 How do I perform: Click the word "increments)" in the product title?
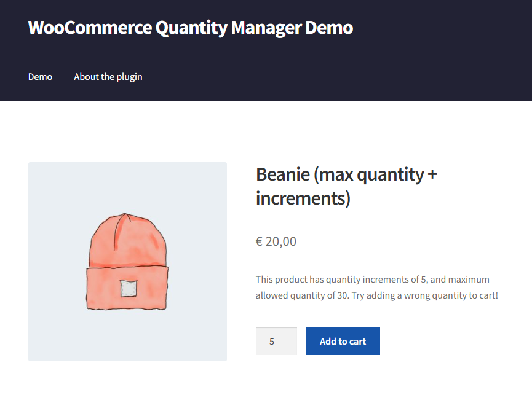point(303,199)
